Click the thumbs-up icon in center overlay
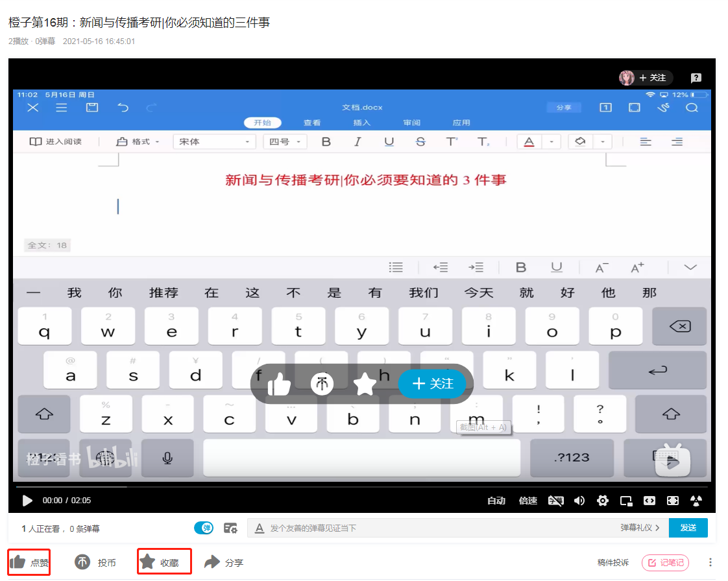 click(x=278, y=384)
